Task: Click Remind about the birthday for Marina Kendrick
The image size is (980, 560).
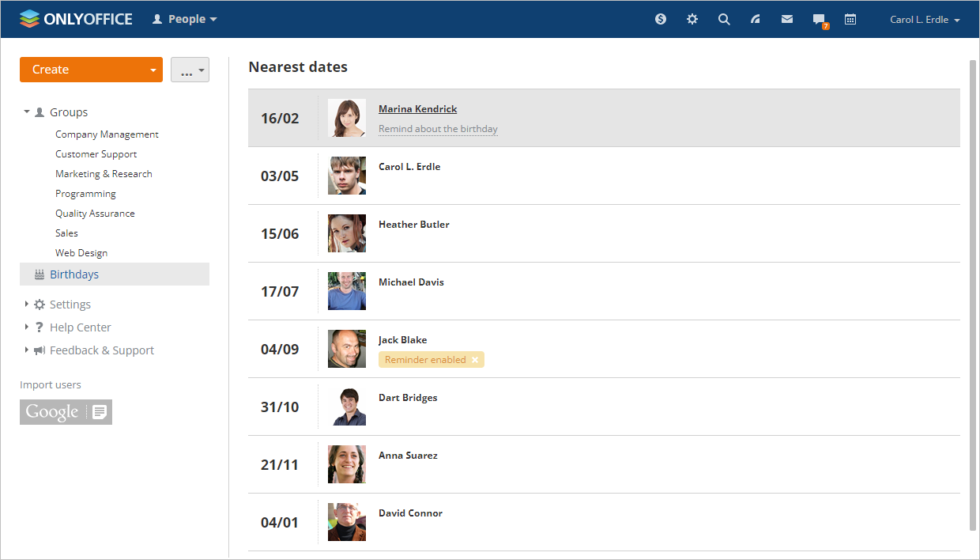Action: point(438,129)
